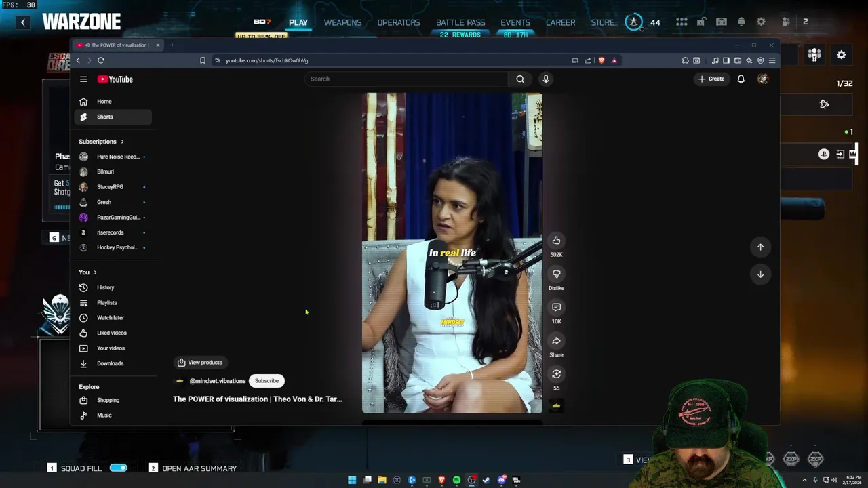Click the Dislike thumbs-down icon
This screenshot has width=868, height=488.
coord(556,274)
